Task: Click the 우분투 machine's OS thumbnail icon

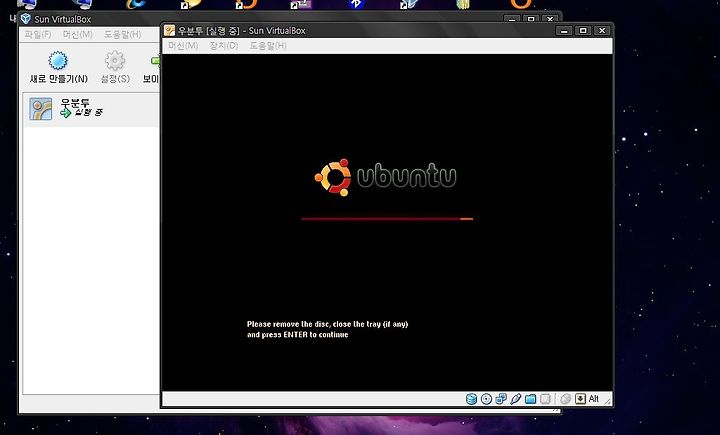Action: click(40, 109)
